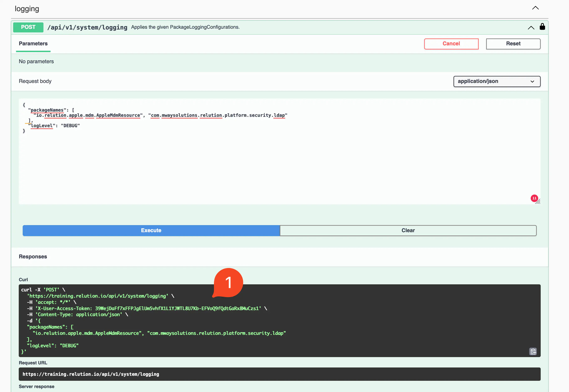
Task: Click the orange number 1 annotation bubble
Action: (x=229, y=282)
